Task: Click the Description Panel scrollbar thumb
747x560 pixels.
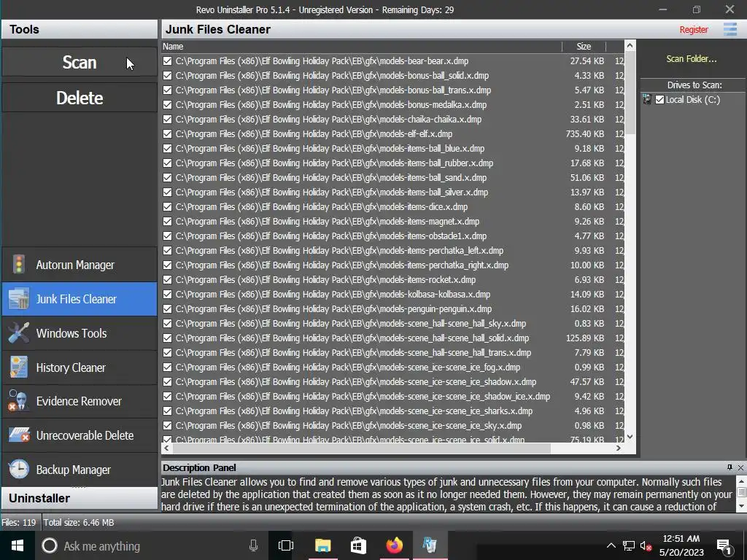Action: click(741, 492)
